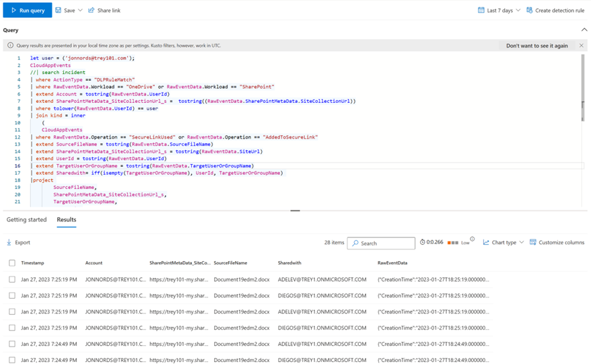The width and height of the screenshot is (591, 364).
Task: Switch to the Getting started tab
Action: (27, 220)
